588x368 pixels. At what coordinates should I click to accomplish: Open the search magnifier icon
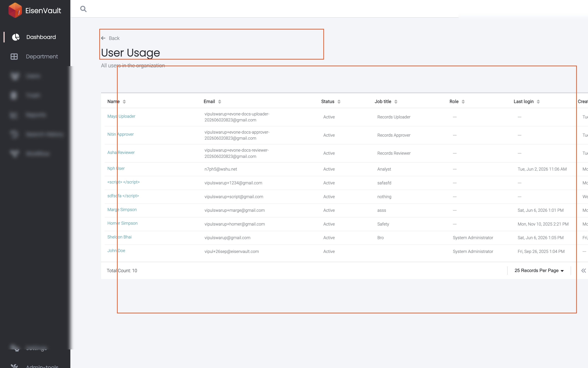[83, 9]
